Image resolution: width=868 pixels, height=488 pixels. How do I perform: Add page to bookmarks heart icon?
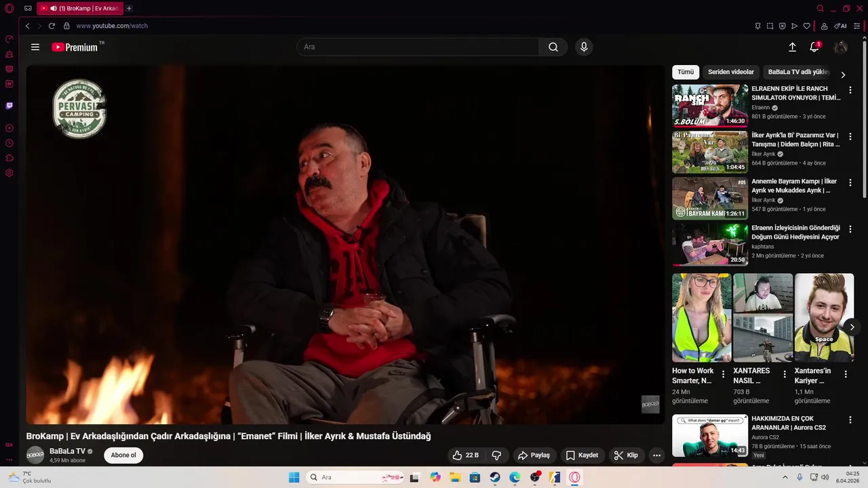[806, 26]
